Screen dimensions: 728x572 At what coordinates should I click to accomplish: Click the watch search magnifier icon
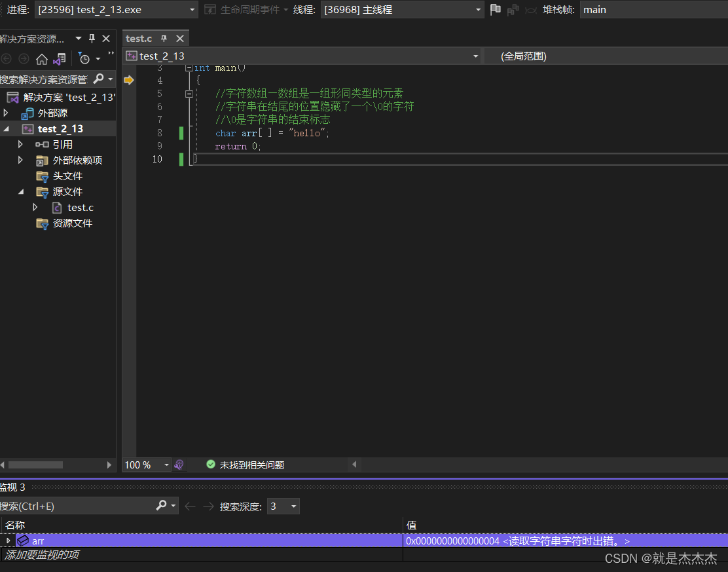coord(161,506)
